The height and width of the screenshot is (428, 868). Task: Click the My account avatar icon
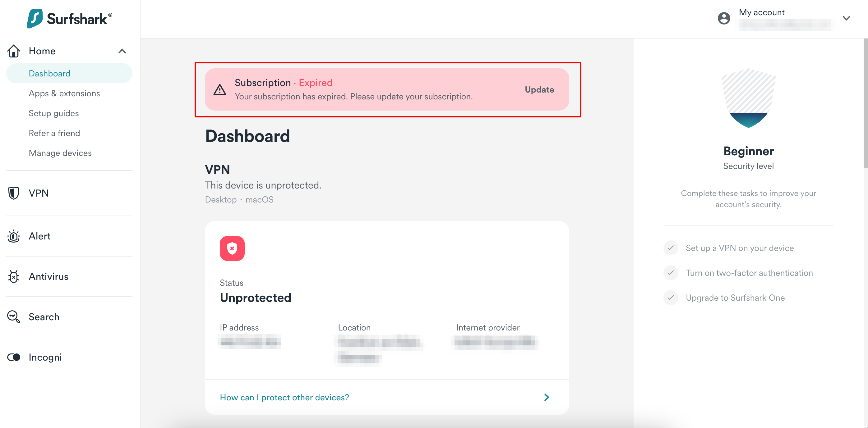click(x=724, y=18)
